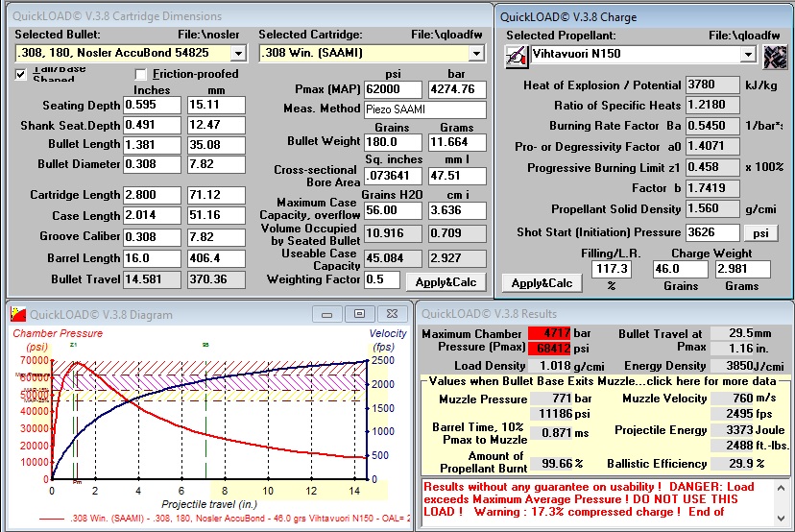Image resolution: width=795 pixels, height=532 pixels.
Task: Click the red 4717 bar Pmax value
Action: (549, 333)
